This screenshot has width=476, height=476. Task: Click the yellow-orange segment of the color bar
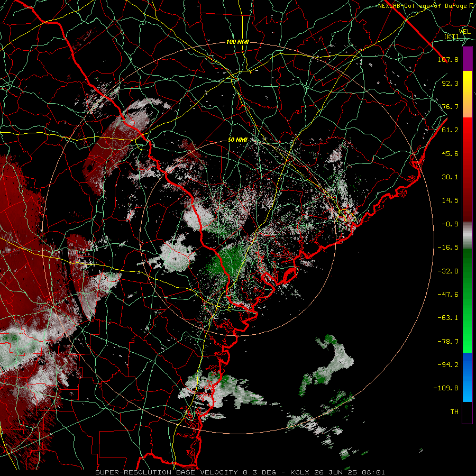(x=467, y=94)
